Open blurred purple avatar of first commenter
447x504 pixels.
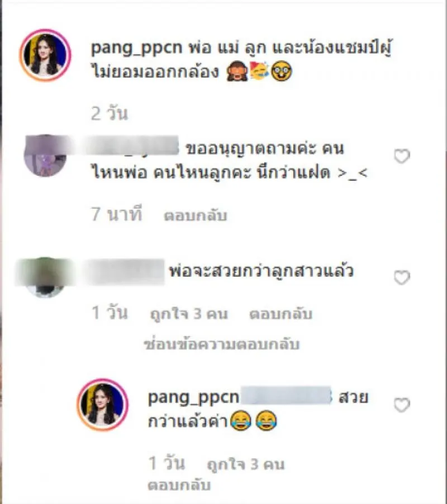(45, 156)
